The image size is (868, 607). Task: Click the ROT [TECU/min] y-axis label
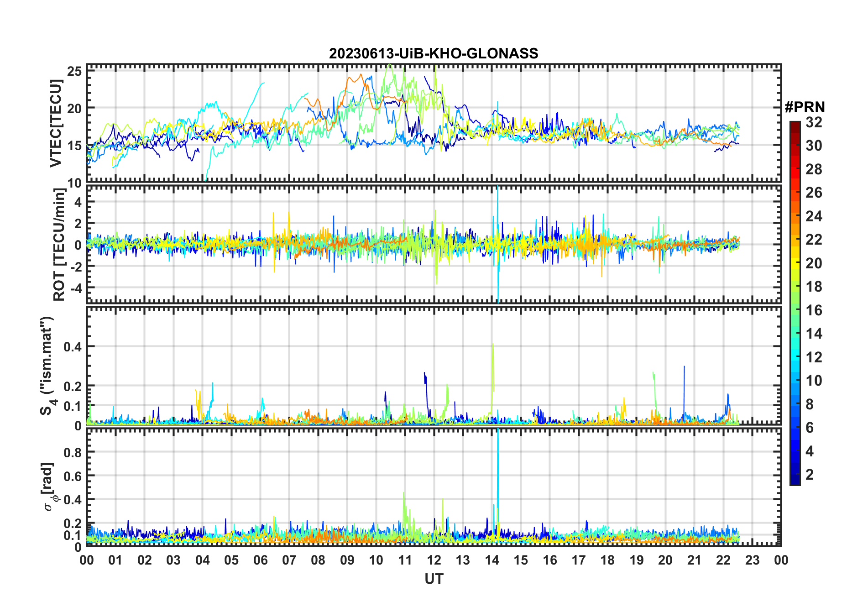59,245
